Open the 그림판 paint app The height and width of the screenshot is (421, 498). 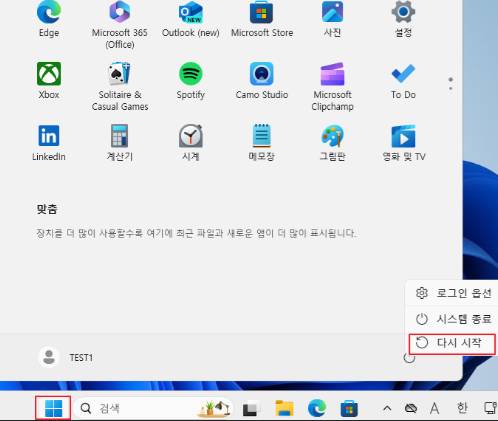click(332, 143)
